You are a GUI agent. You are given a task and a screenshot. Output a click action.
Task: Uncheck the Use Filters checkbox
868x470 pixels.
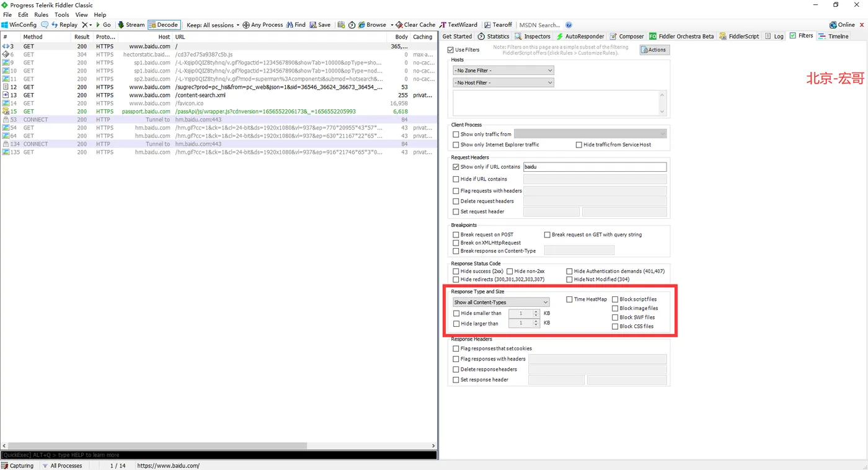click(451, 50)
